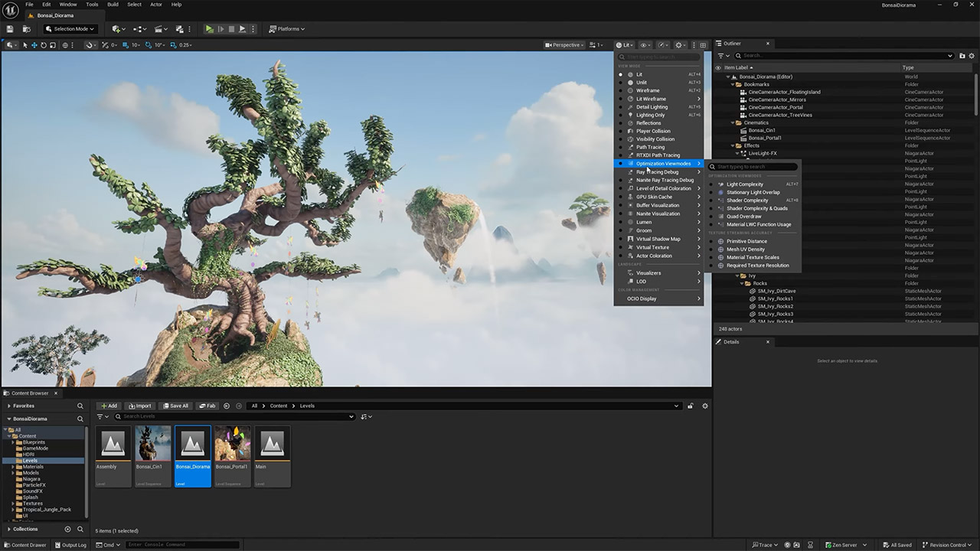Open the Outliner settings gear

[x=972, y=56]
